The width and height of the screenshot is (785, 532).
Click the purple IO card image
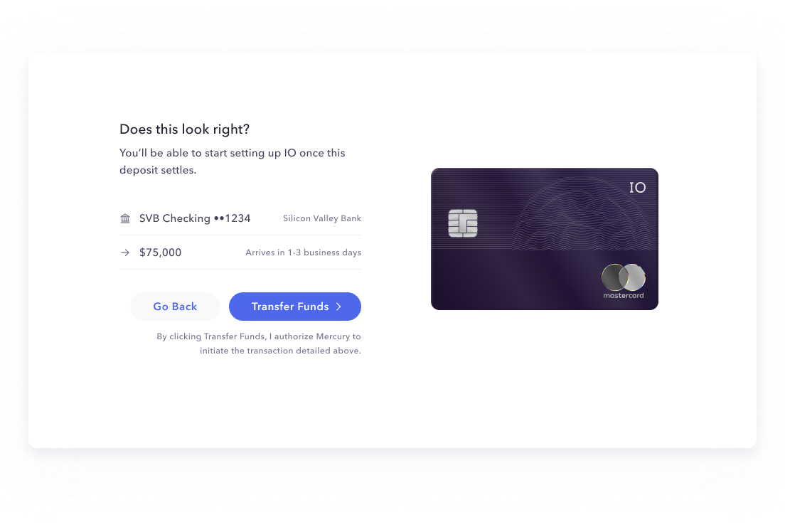(545, 239)
